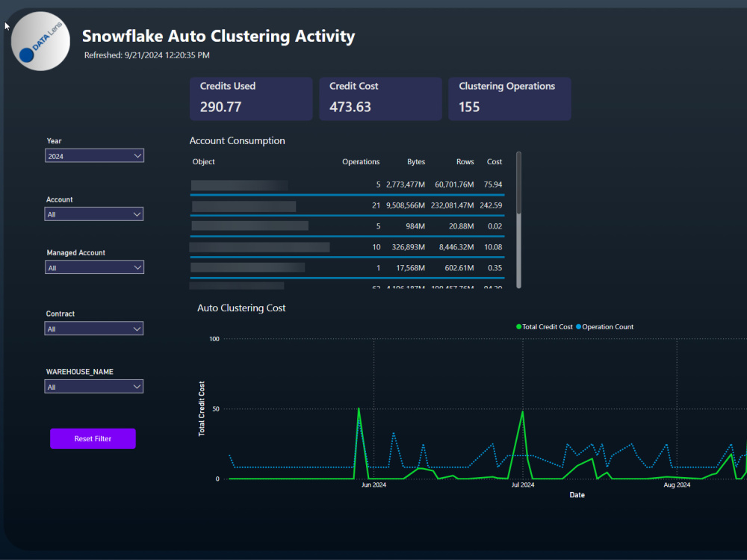Select rows value 60,701.76M
The height and width of the screenshot is (560, 747).
click(454, 184)
